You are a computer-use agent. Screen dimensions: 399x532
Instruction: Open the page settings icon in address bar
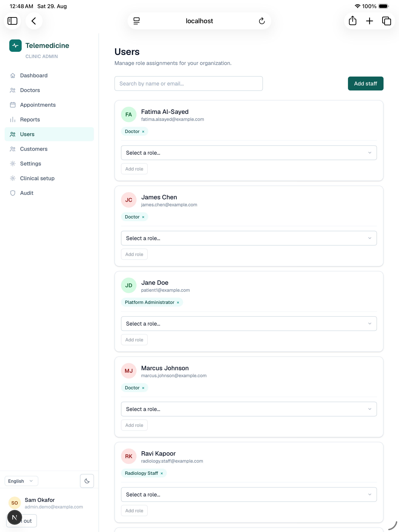(136, 21)
